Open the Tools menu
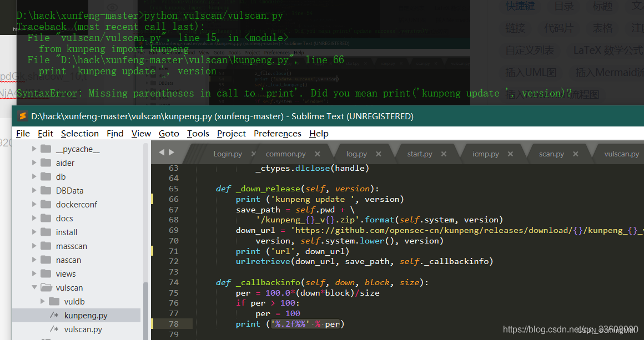644x340 pixels. pos(198,134)
